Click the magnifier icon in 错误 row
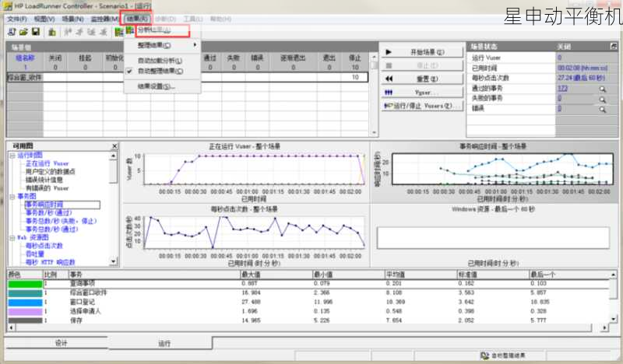 coord(603,109)
